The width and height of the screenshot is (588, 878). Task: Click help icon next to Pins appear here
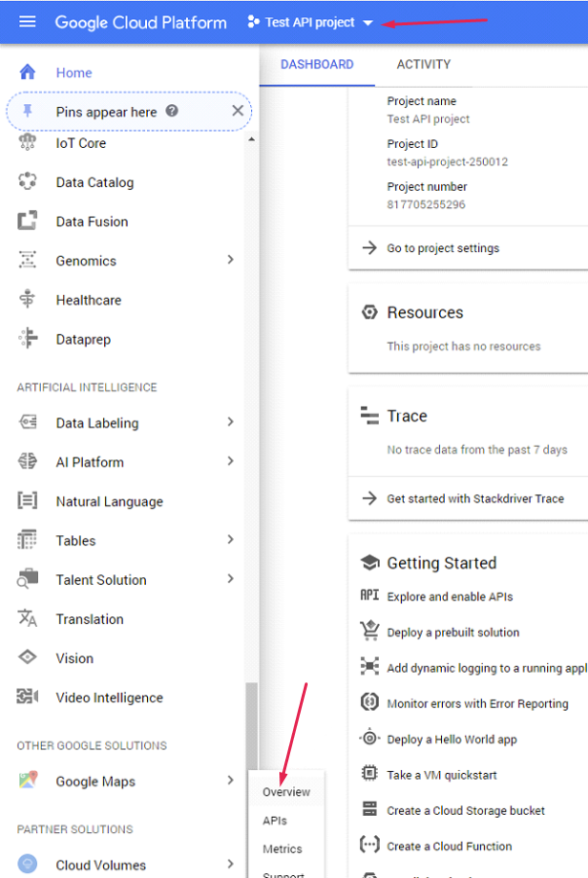coord(172,111)
